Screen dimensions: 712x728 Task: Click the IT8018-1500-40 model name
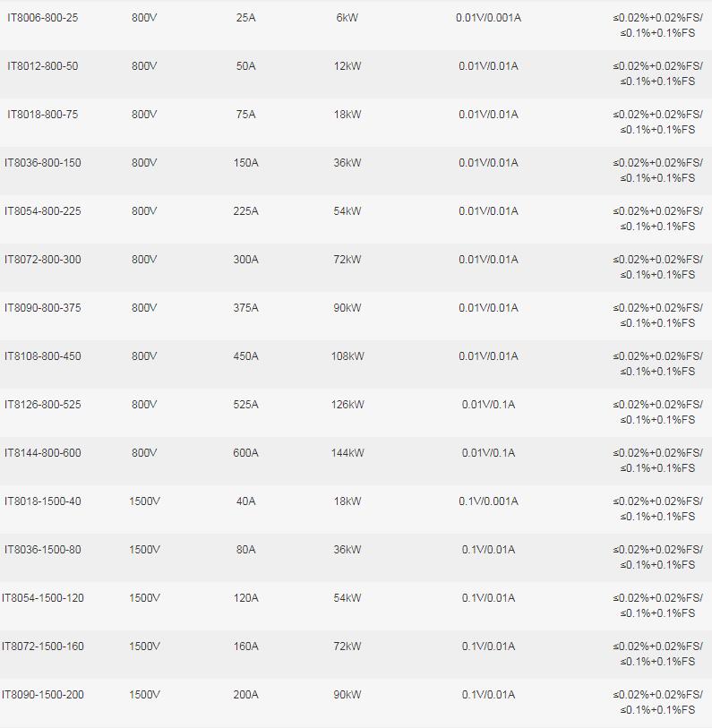click(42, 501)
